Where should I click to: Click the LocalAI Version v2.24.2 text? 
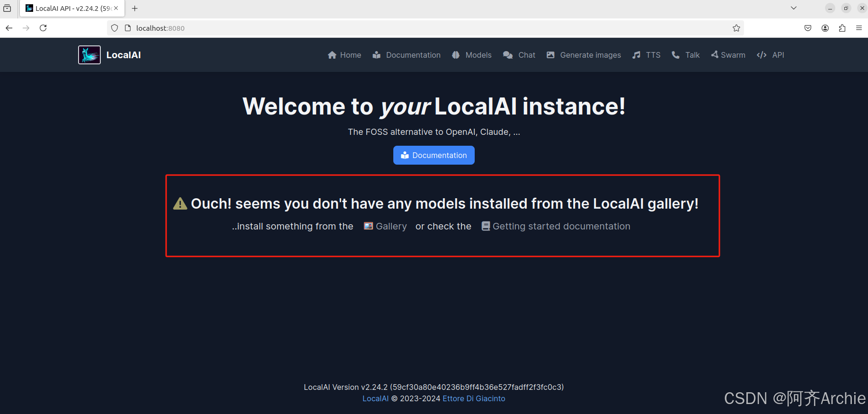tap(434, 387)
